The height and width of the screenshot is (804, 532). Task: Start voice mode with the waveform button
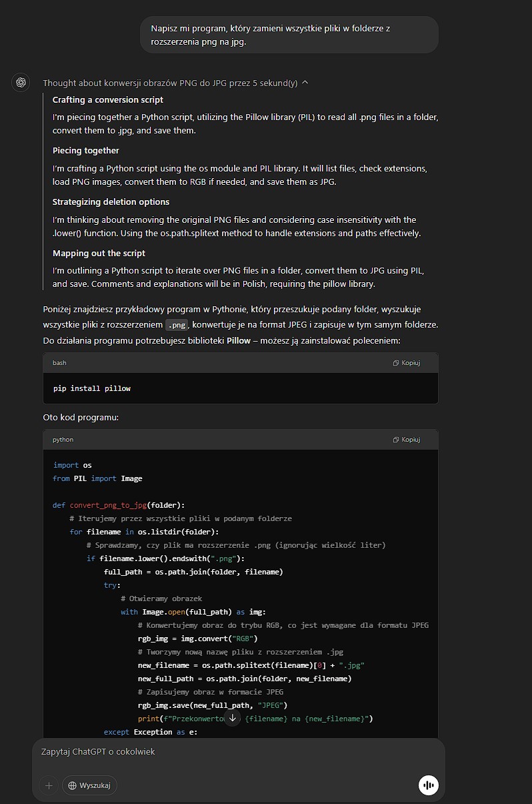point(429,785)
